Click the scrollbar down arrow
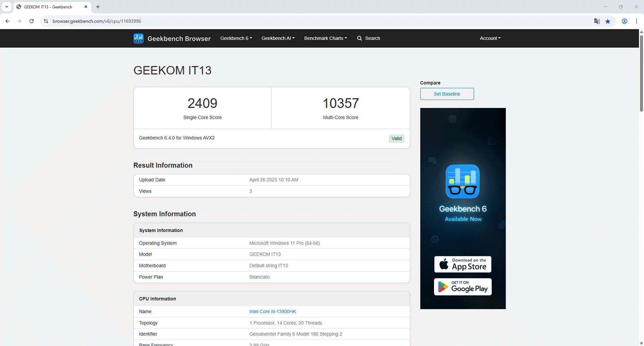644x346 pixels. 641,343
